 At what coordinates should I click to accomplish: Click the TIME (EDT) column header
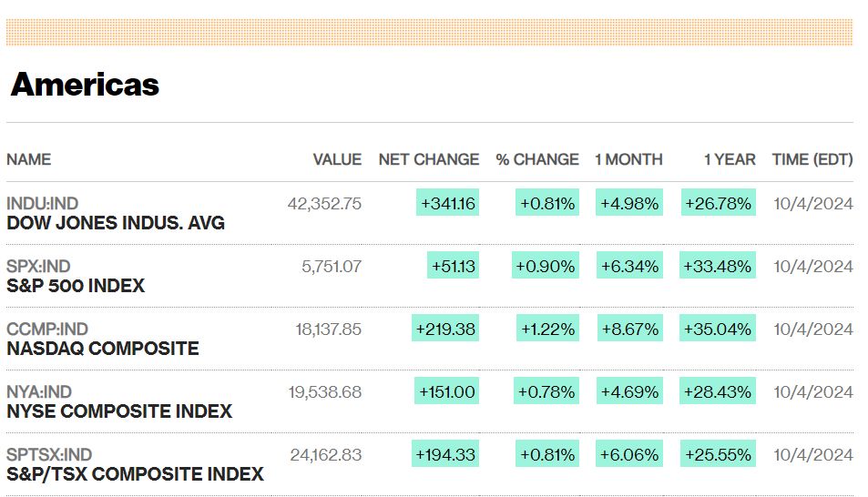[812, 159]
